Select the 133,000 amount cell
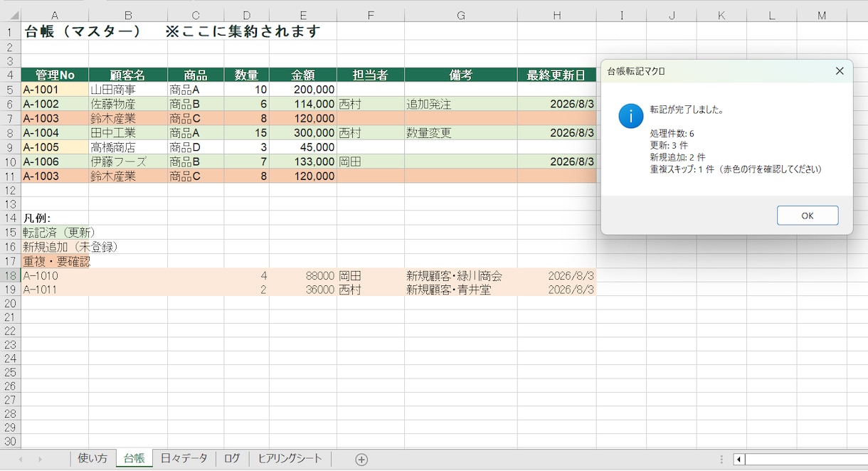Viewport: 868px width, 471px height. (x=303, y=162)
